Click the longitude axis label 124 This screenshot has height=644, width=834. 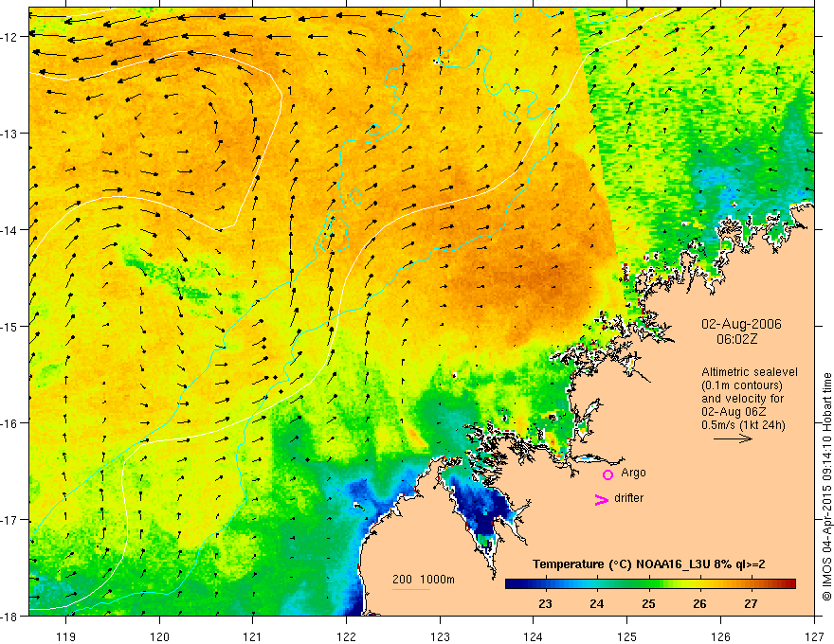[x=534, y=636]
